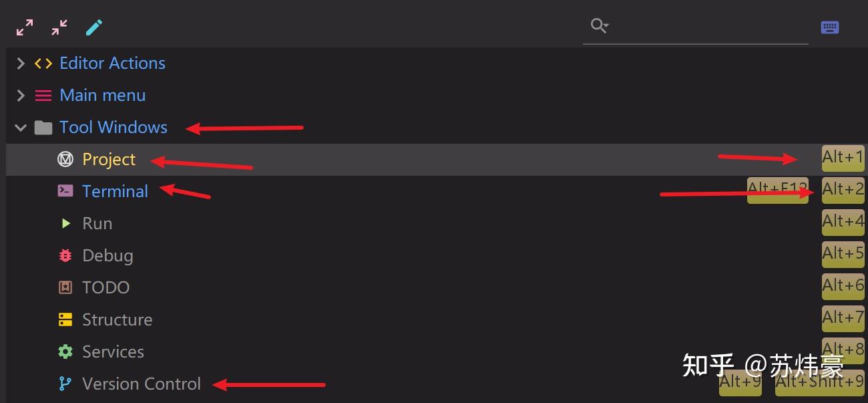The width and height of the screenshot is (868, 403).
Task: Open the Main menu label
Action: point(102,96)
